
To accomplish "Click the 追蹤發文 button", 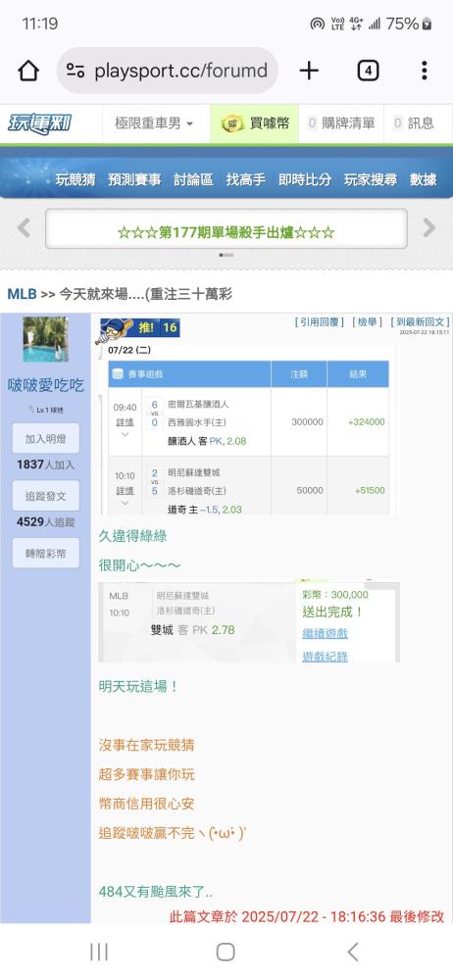I will [46, 496].
